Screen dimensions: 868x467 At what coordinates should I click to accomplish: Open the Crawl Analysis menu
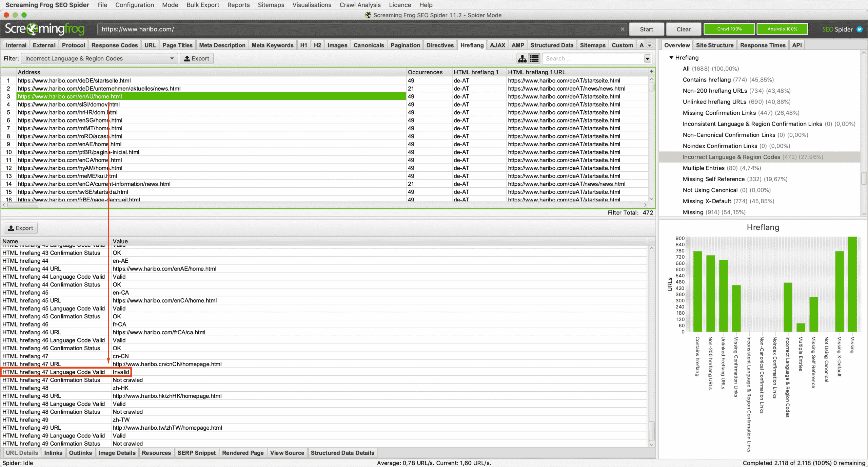360,5
